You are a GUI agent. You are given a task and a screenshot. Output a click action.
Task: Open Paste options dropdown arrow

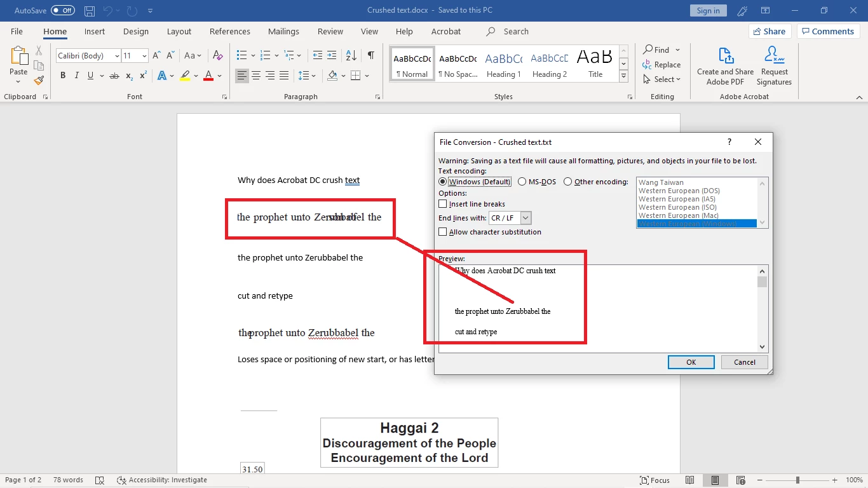(x=18, y=81)
